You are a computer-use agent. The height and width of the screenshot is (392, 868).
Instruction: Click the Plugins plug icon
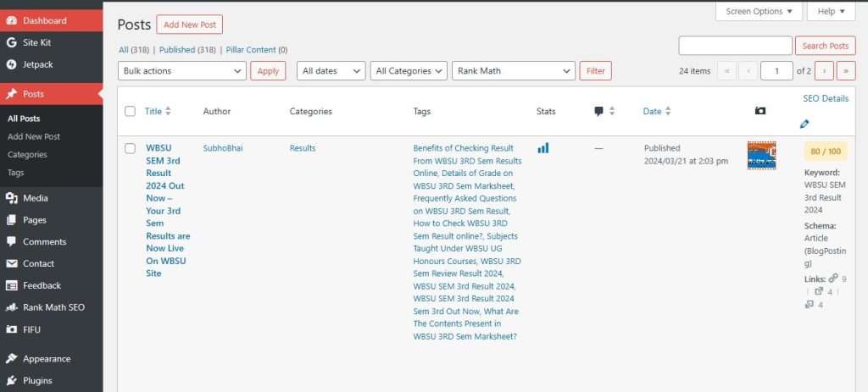coord(11,380)
